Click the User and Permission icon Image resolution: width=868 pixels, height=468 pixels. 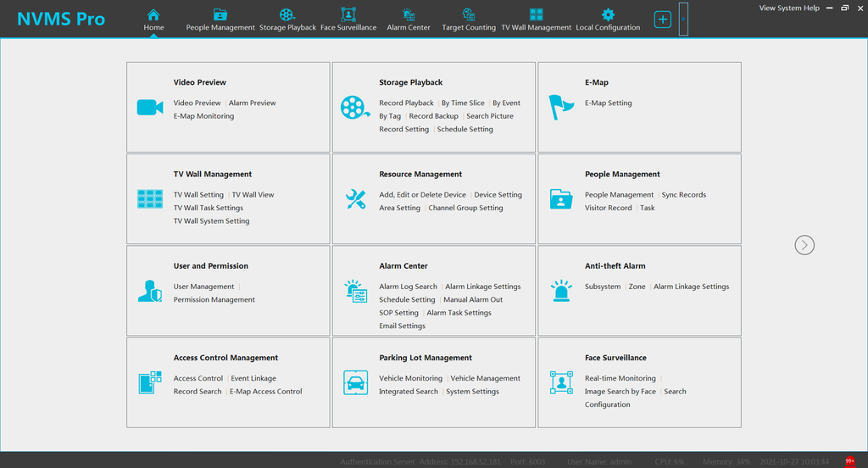point(150,291)
